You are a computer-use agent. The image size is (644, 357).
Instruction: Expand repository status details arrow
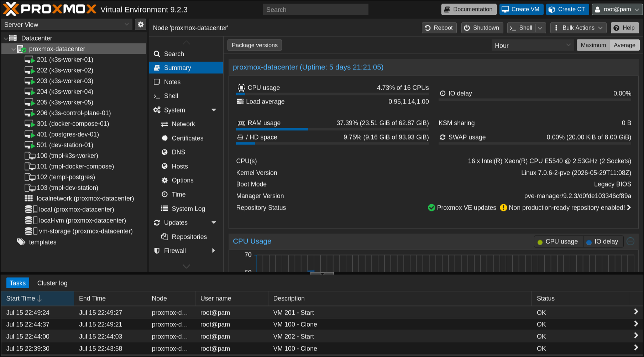pyautogui.click(x=629, y=208)
